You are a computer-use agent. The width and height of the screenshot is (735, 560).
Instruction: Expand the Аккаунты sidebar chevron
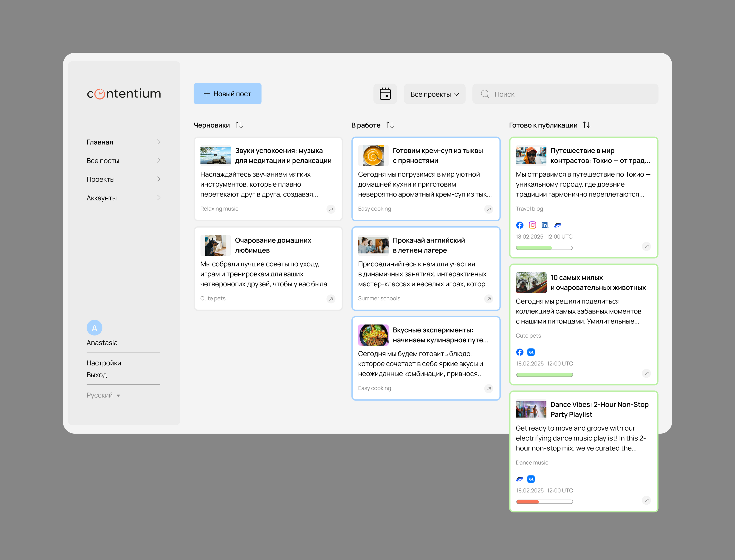click(158, 198)
